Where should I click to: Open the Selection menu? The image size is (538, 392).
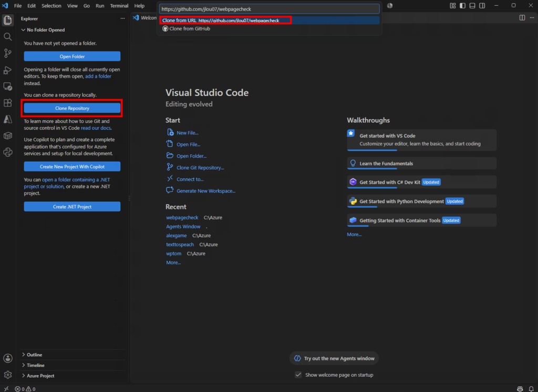tap(51, 6)
